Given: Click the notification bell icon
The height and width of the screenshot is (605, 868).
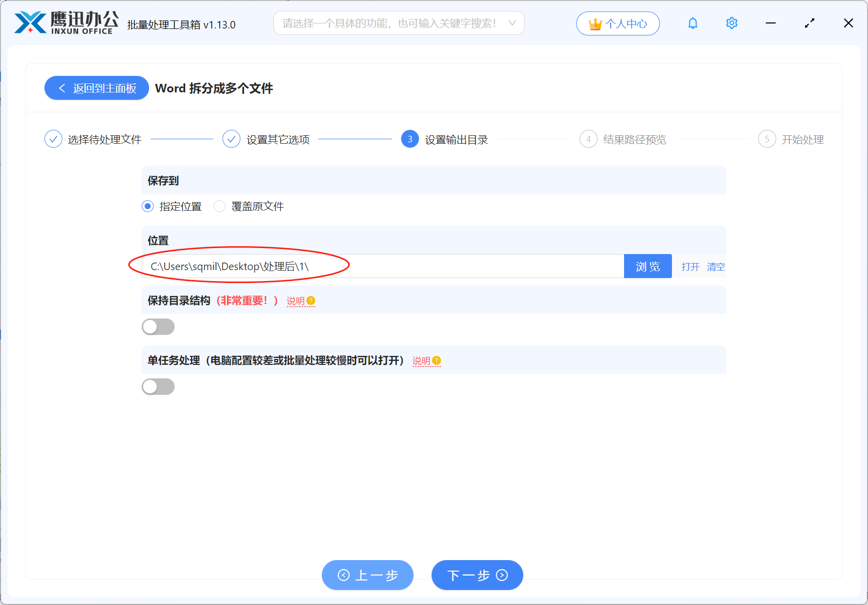Looking at the screenshot, I should [692, 23].
